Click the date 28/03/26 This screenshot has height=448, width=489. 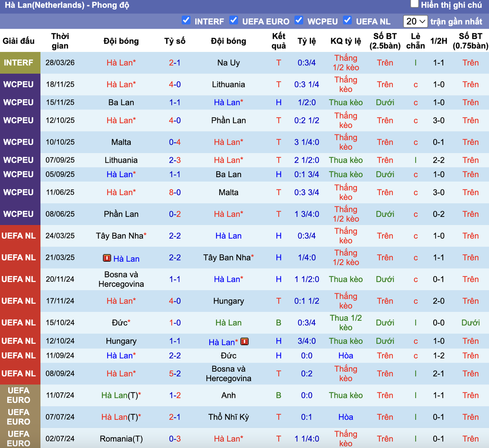tap(60, 63)
